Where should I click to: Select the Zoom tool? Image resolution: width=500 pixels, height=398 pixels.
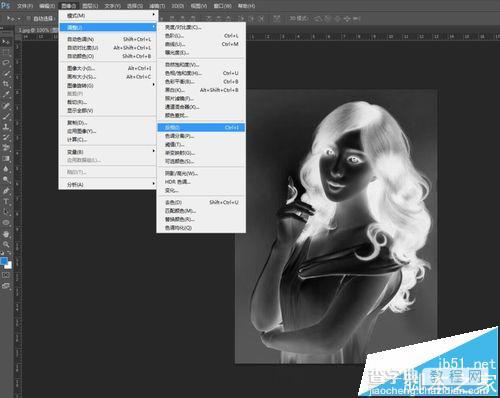click(x=6, y=244)
